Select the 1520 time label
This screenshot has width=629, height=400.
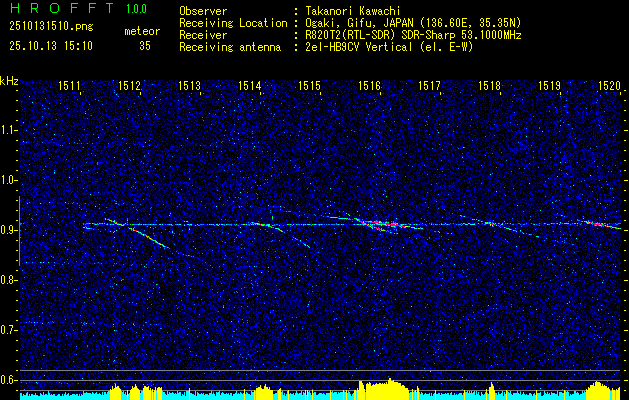609,87
